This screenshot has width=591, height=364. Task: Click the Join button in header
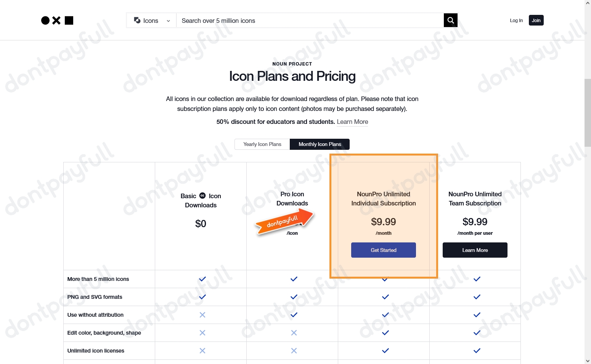tap(536, 21)
